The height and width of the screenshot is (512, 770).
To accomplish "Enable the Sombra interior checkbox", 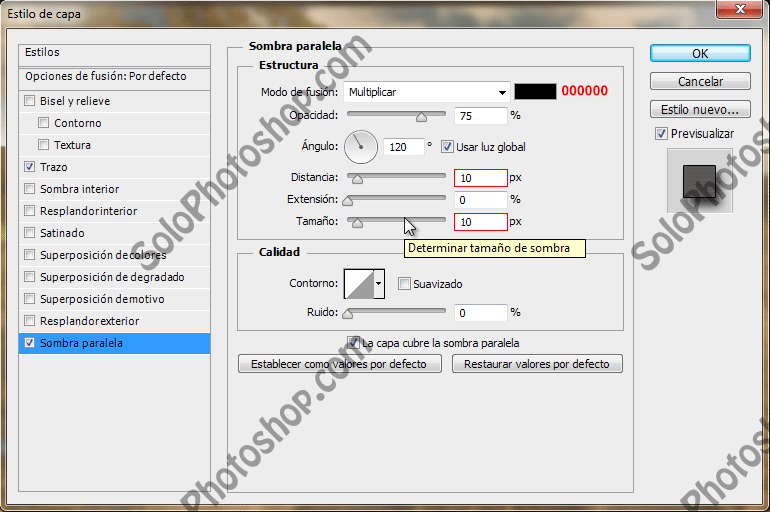I will (30, 189).
